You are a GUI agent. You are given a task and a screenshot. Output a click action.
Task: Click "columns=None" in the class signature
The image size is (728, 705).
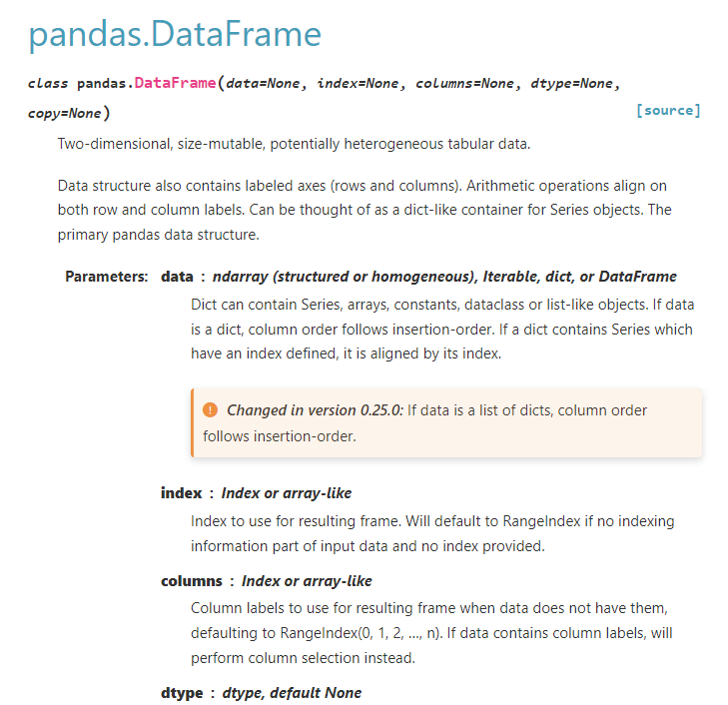pyautogui.click(x=464, y=83)
